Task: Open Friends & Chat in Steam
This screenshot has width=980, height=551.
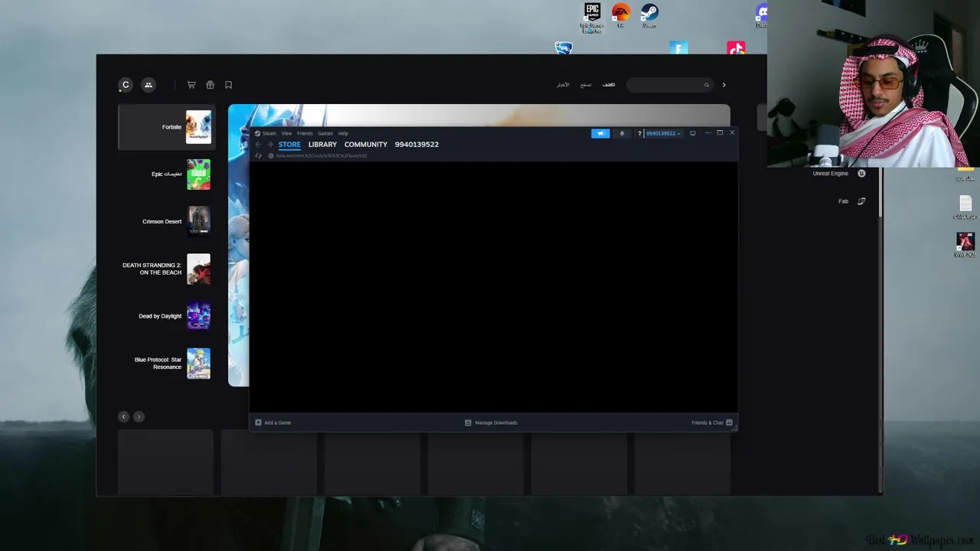Action: 712,422
